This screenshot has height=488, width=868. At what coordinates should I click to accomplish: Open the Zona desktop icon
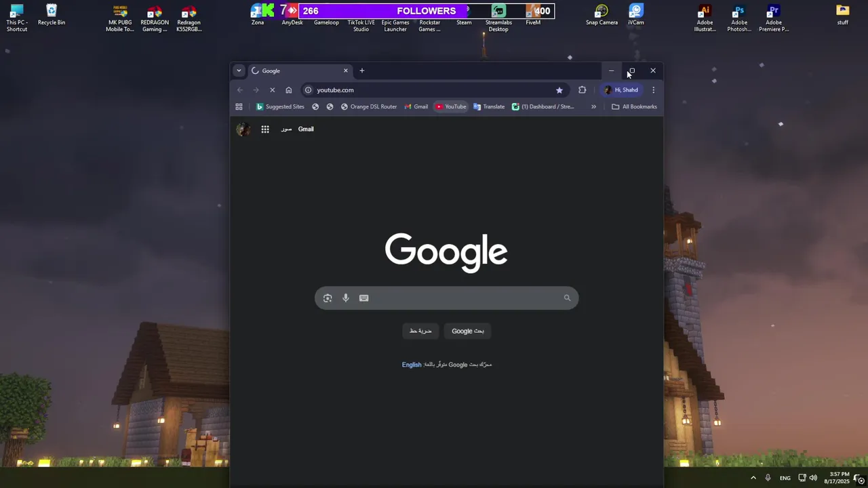click(258, 15)
